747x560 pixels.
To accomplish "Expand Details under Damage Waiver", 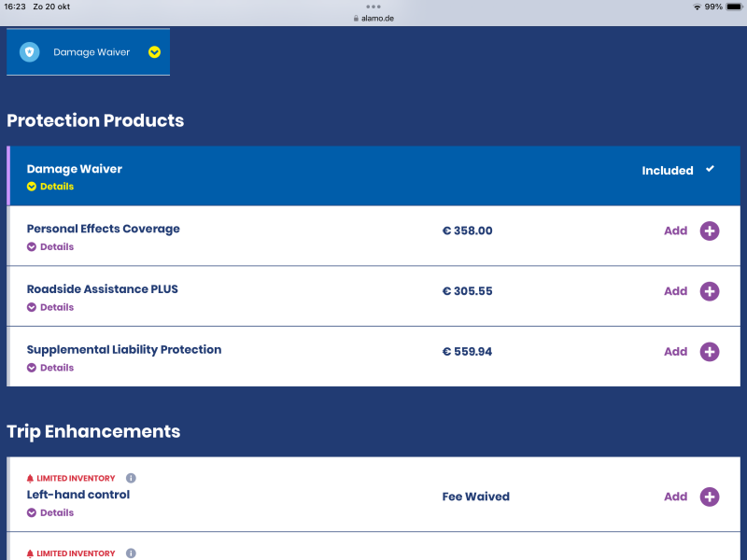I will (50, 187).
